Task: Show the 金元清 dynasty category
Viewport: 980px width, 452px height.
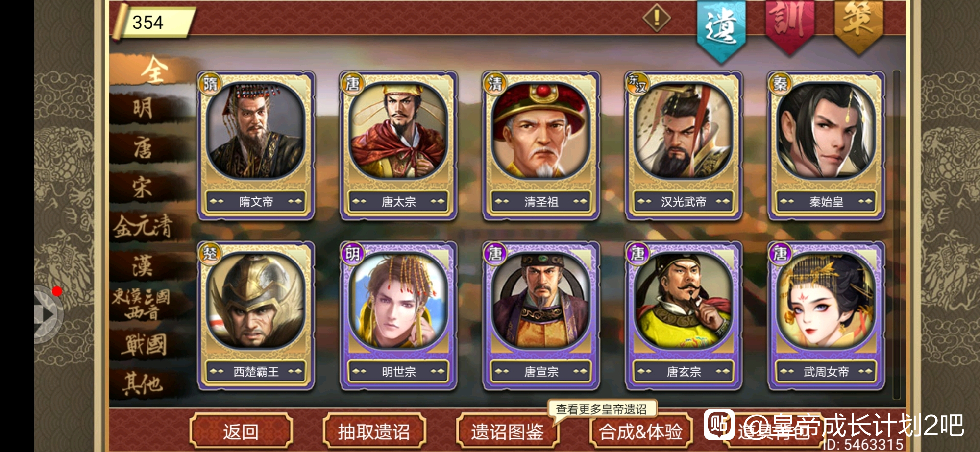Action: point(144,226)
